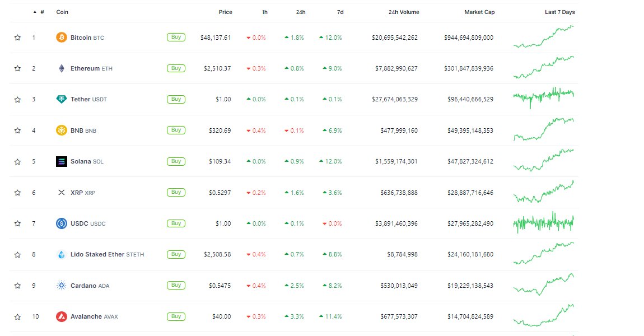Click the Avalanche logo icon
Screen dimensions: 644x336
pyautogui.click(x=61, y=316)
